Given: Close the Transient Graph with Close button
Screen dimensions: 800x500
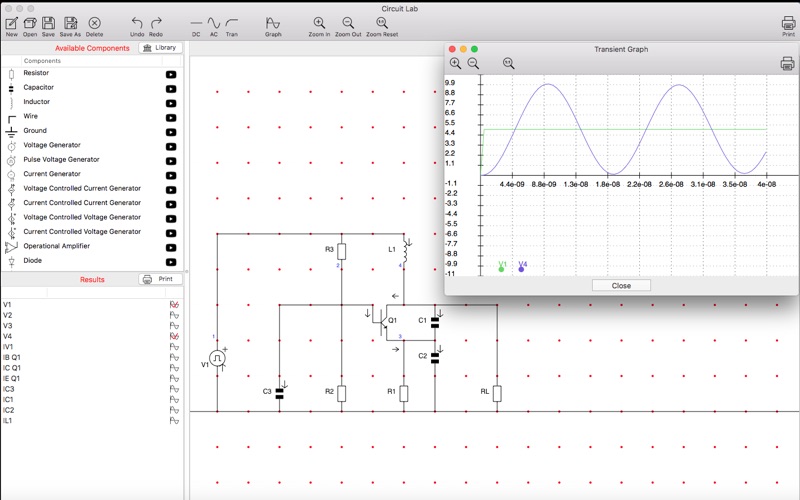Looking at the screenshot, I should [x=621, y=285].
